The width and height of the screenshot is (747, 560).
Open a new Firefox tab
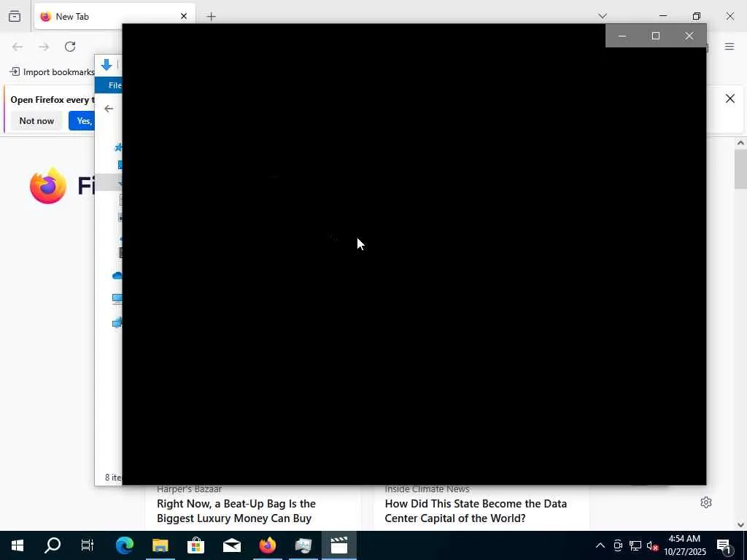pos(211,17)
